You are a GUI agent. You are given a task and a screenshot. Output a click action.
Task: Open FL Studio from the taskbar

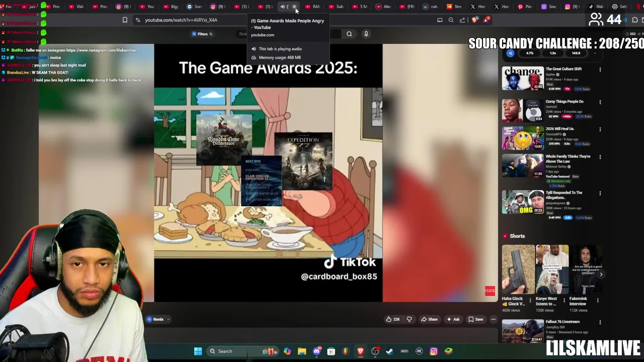[346, 351]
